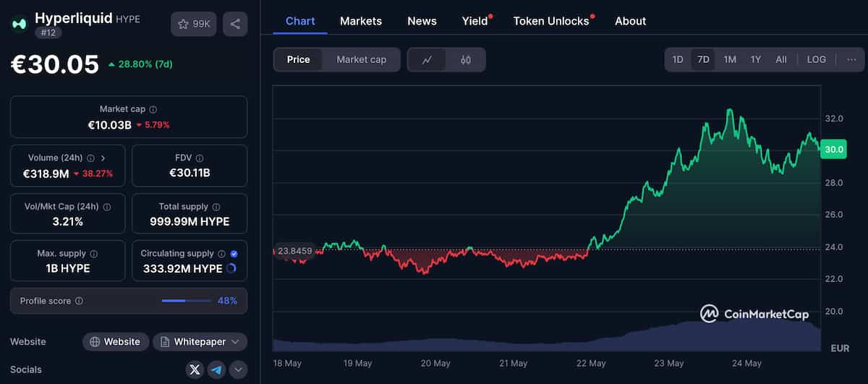This screenshot has width=868, height=384.
Task: Click the EUR currency label on chart
Action: click(840, 348)
